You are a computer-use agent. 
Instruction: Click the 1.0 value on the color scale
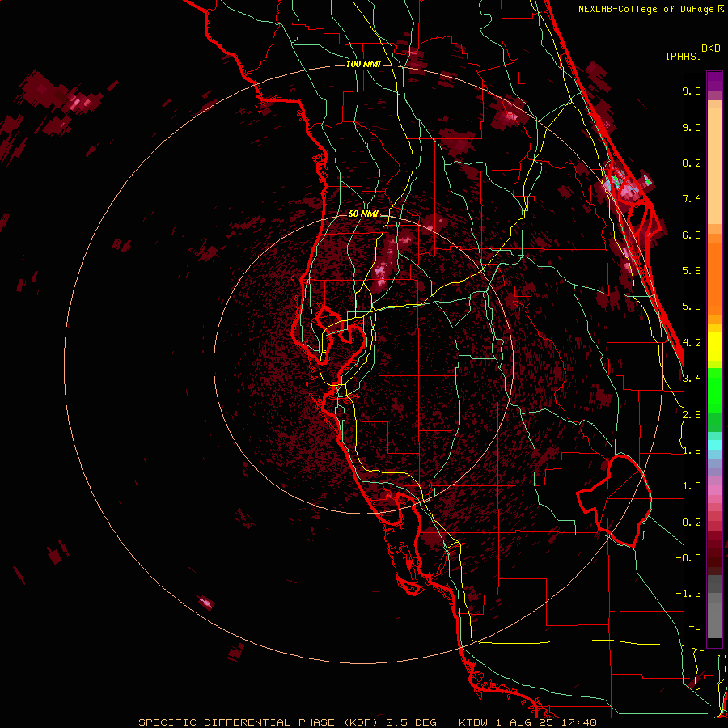coord(692,486)
